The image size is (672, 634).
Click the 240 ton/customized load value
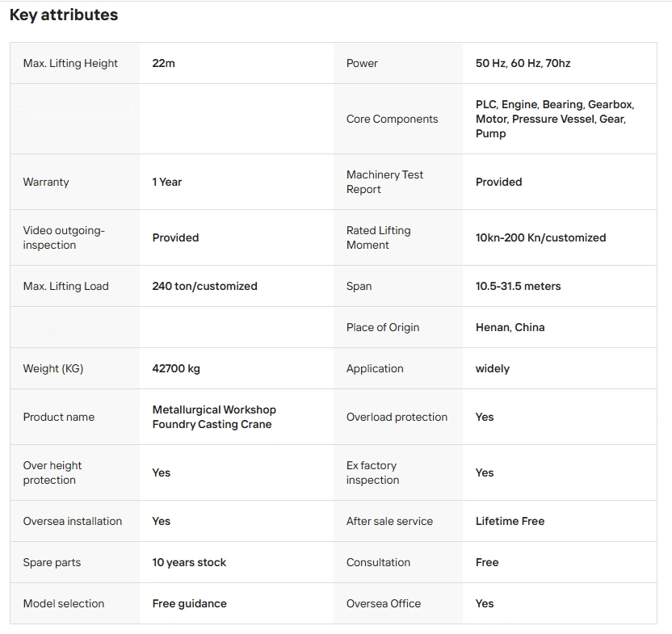[204, 286]
